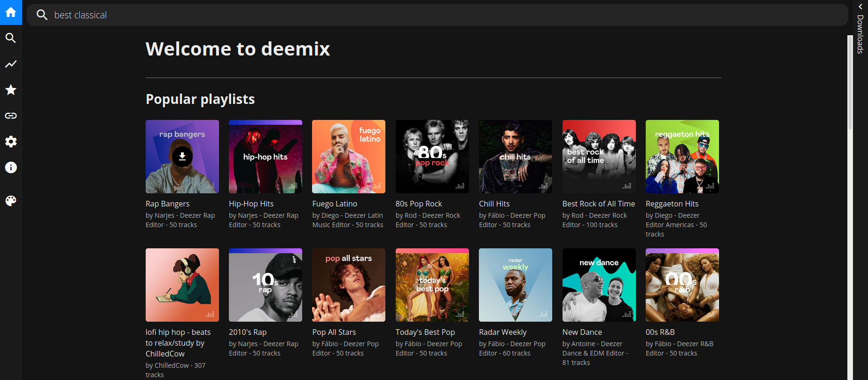This screenshot has height=380, width=868.
Task: Click the 'Welcome to deemix' heading
Action: (x=238, y=49)
